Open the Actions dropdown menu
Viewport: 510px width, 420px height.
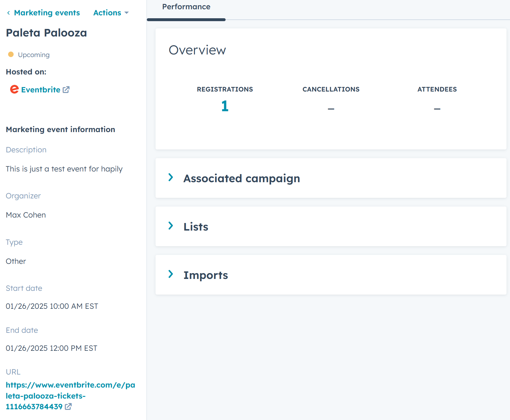(111, 13)
